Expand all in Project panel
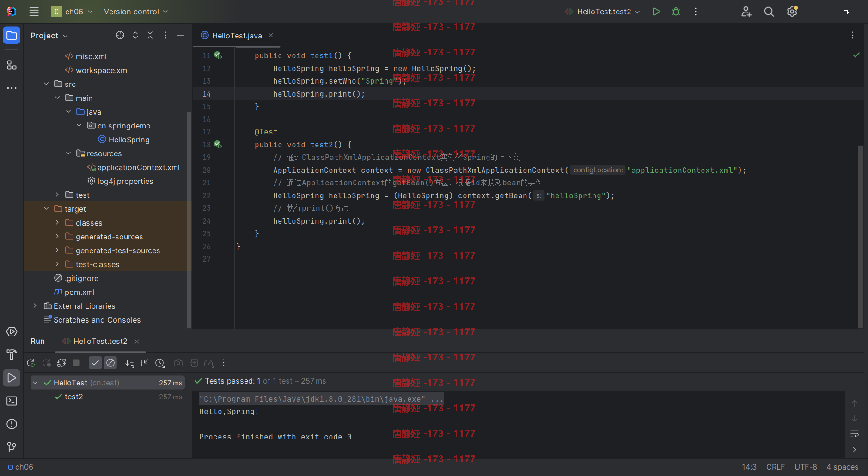Image resolution: width=868 pixels, height=476 pixels. click(x=135, y=35)
